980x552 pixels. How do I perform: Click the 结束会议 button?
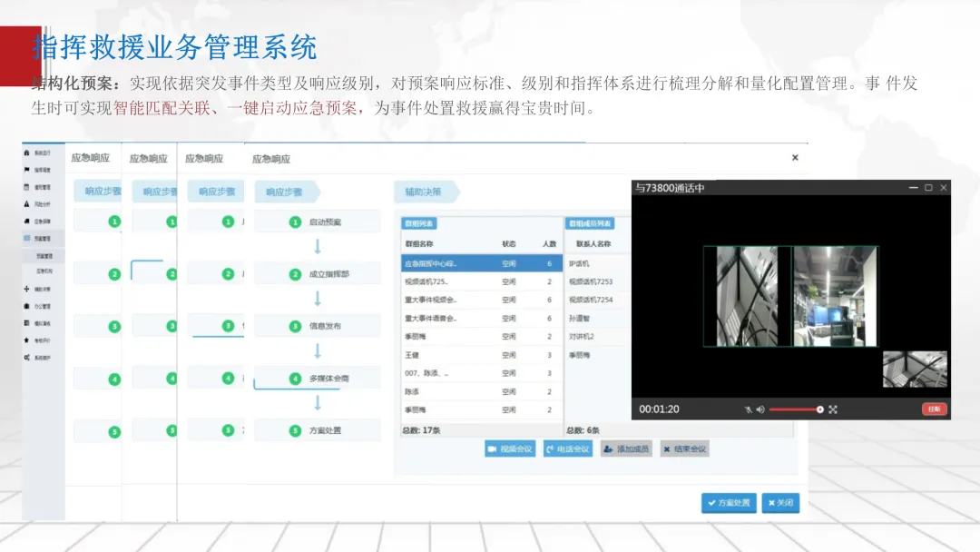coord(684,448)
